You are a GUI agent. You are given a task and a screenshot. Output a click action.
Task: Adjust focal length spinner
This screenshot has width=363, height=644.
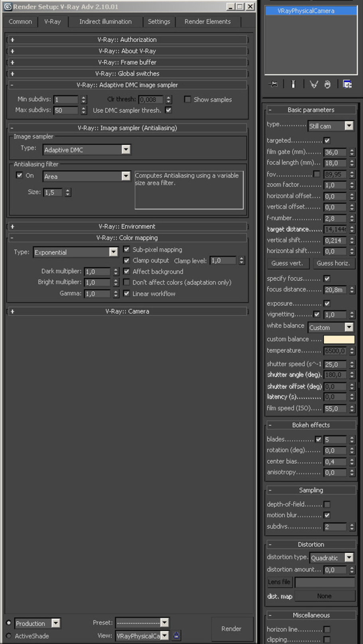pos(352,163)
